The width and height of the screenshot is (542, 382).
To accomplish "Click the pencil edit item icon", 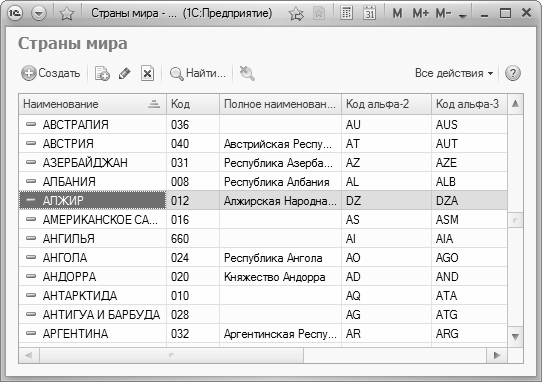I will 124,73.
